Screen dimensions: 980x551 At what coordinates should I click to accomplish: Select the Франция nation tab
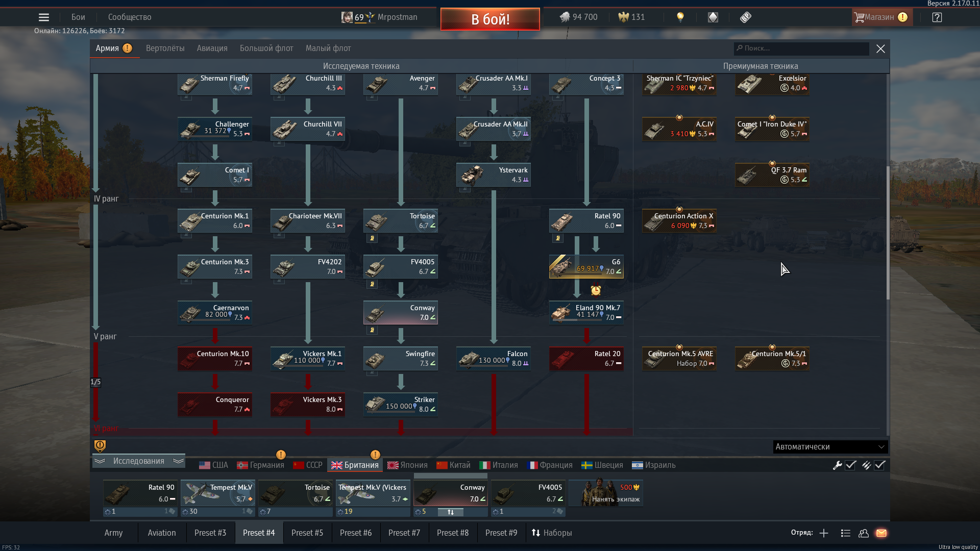click(550, 465)
